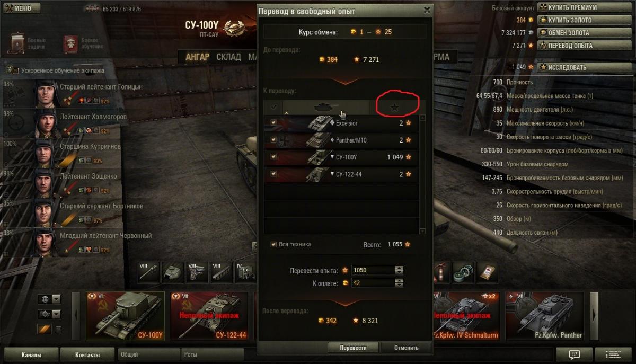Select the Pz.Kpfw. Panther tank thumbnail
Viewport: 636px width, 364px height.
[544, 316]
